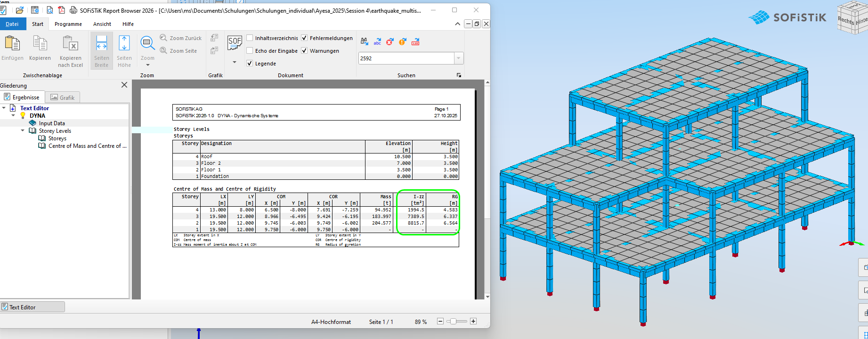The width and height of the screenshot is (868, 339).
Task: Open the Programme ribbon tab
Action: point(68,24)
